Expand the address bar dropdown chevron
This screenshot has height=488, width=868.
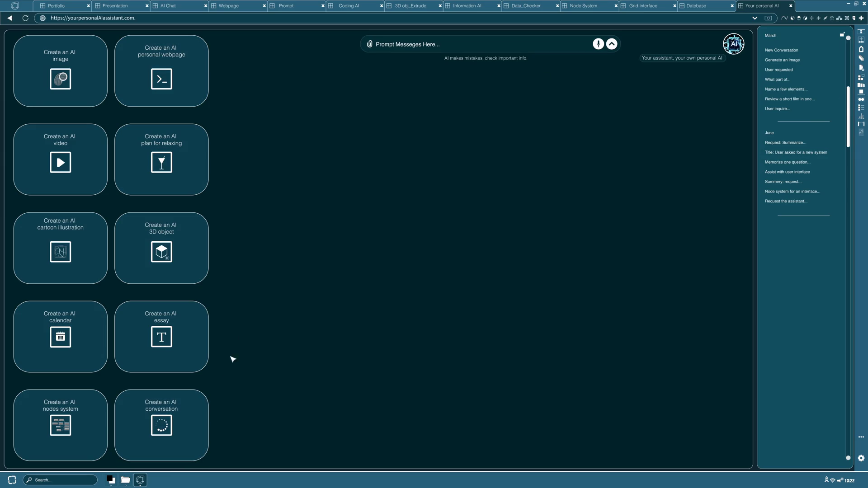[755, 18]
